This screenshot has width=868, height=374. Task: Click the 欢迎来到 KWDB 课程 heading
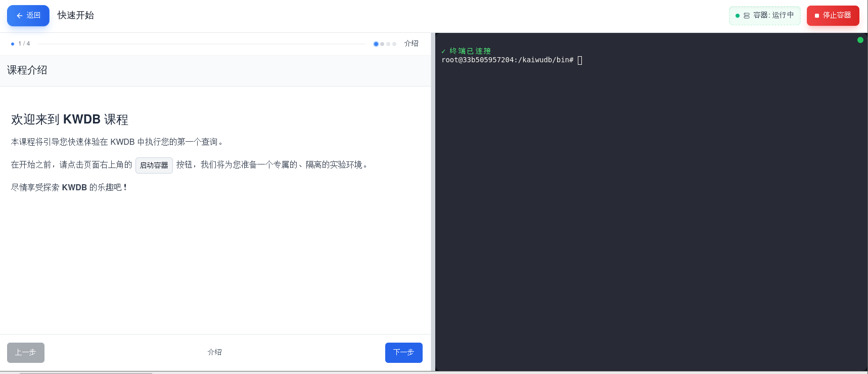70,119
